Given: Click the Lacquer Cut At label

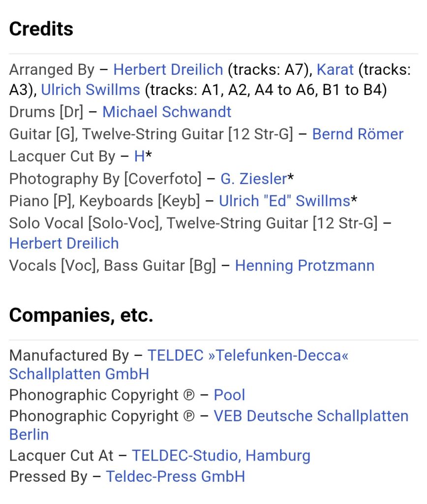Looking at the screenshot, I should 61,456.
